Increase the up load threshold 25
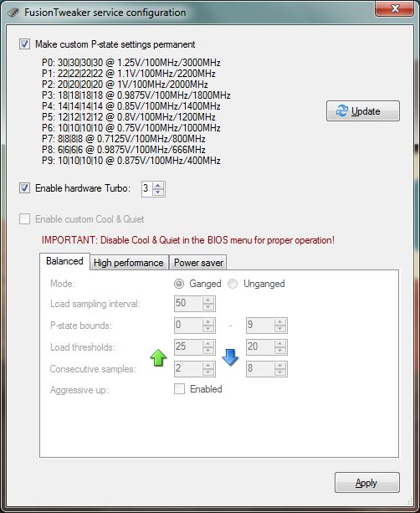Screen dimensions: 420x513 click(x=208, y=344)
